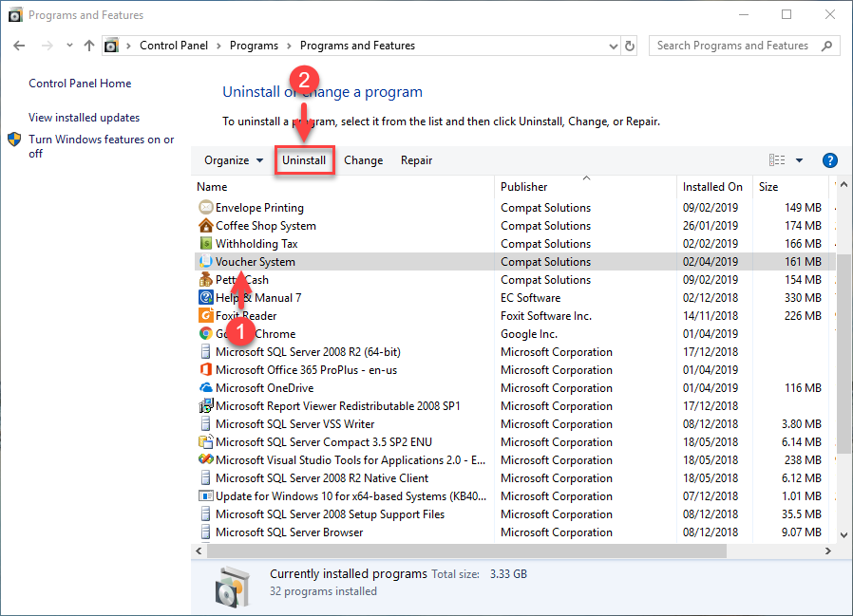The width and height of the screenshot is (853, 616).
Task: Click the SQL Server 2008 Setup Support Files icon
Action: pos(205,513)
